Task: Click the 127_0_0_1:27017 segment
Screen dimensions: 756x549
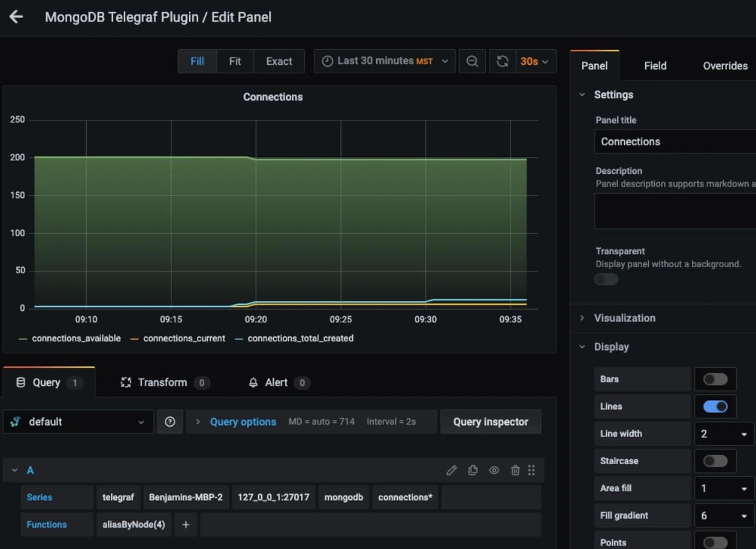Action: (273, 497)
